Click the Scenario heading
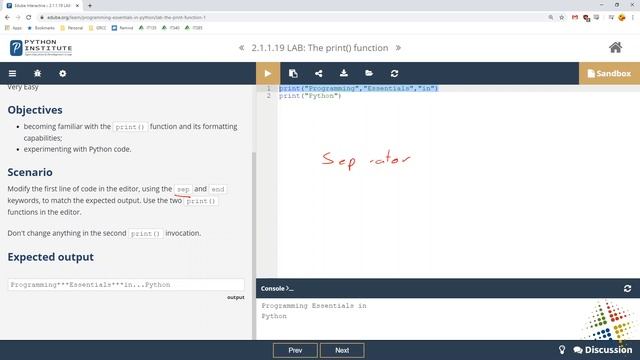640x360 pixels. [30, 172]
